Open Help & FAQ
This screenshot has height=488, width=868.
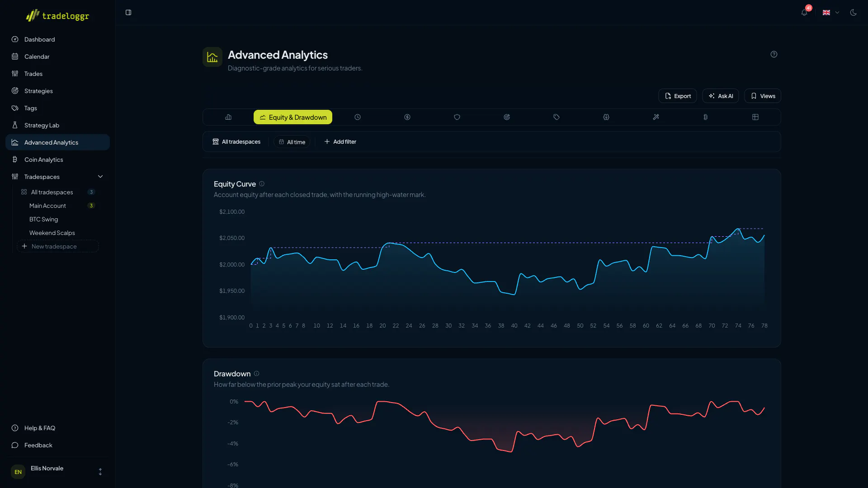coord(57,428)
